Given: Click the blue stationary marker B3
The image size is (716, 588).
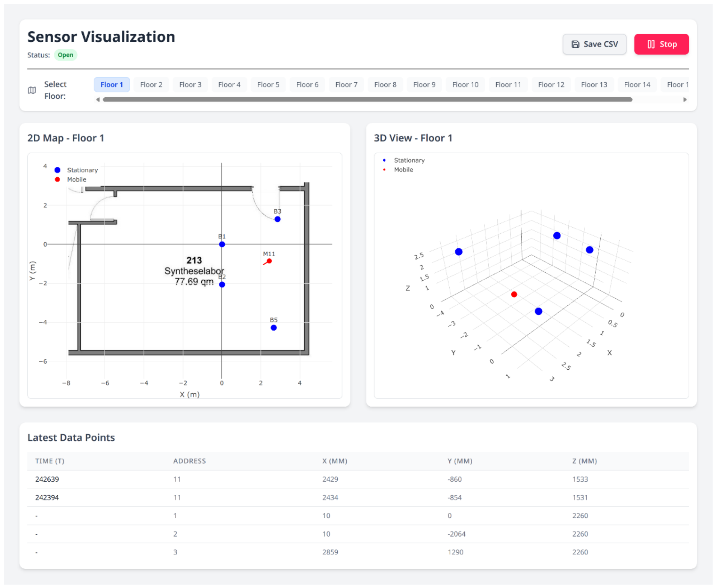Looking at the screenshot, I should pos(277,219).
